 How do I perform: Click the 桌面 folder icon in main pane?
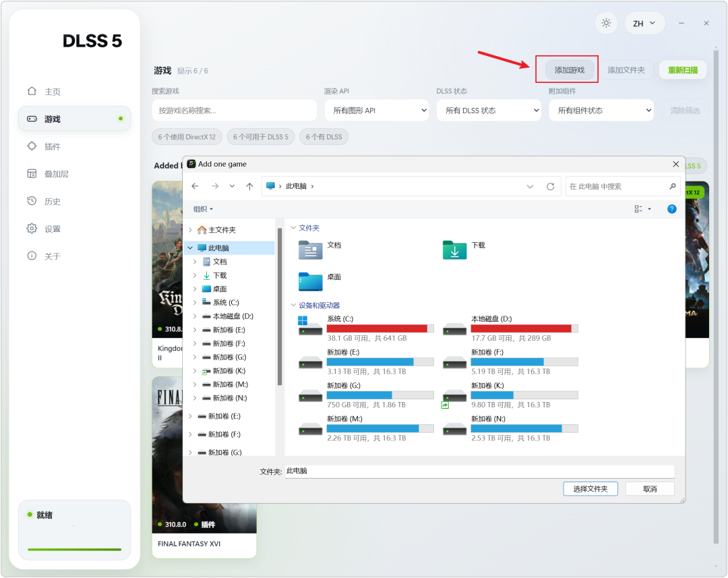[310, 281]
